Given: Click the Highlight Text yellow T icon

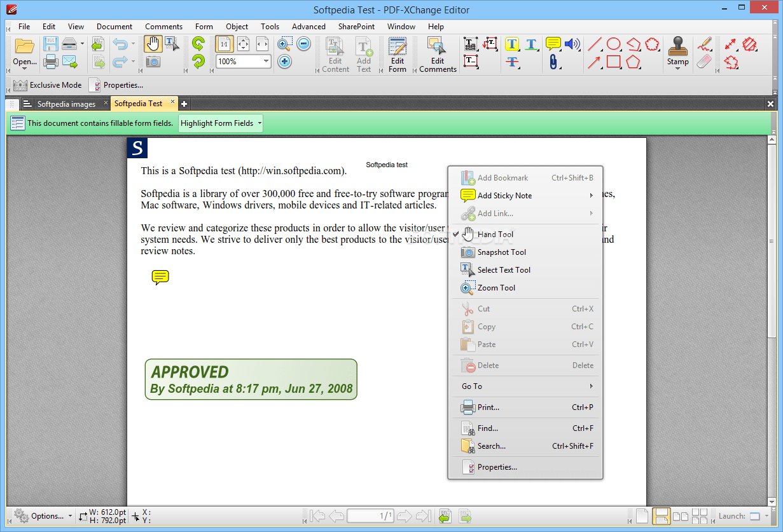Looking at the screenshot, I should tap(512, 44).
